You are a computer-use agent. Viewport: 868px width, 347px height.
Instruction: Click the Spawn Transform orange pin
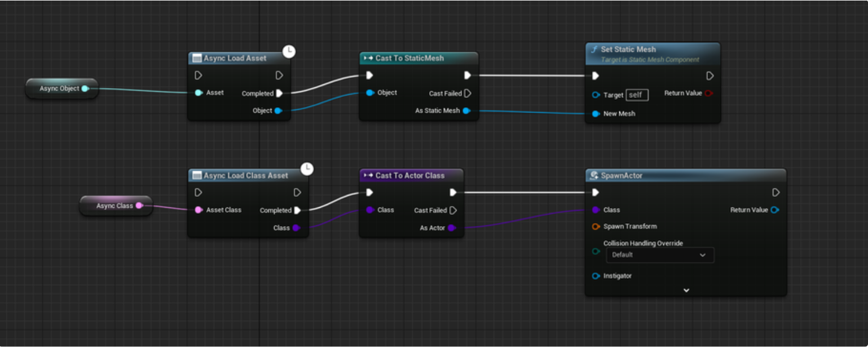(596, 226)
